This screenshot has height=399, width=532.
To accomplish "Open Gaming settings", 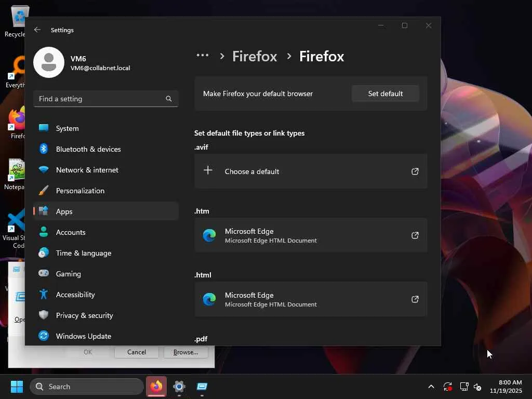I will 106,274.
